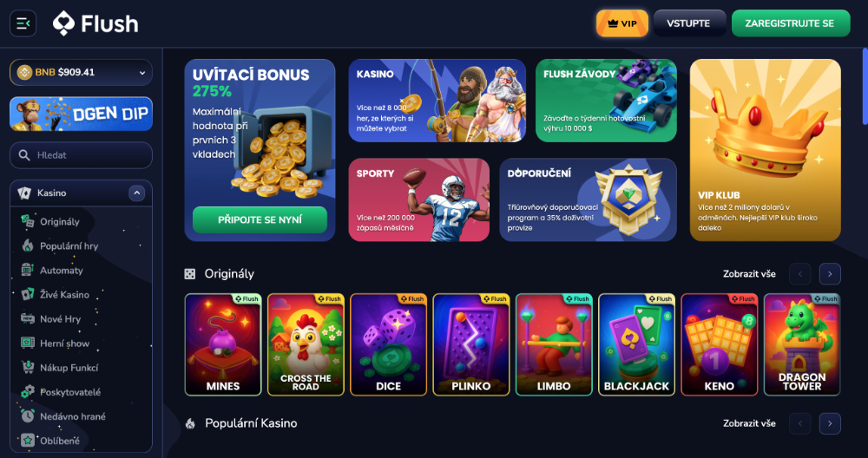
Task: Click Zobrazit vše next to Originály
Action: pyautogui.click(x=749, y=274)
